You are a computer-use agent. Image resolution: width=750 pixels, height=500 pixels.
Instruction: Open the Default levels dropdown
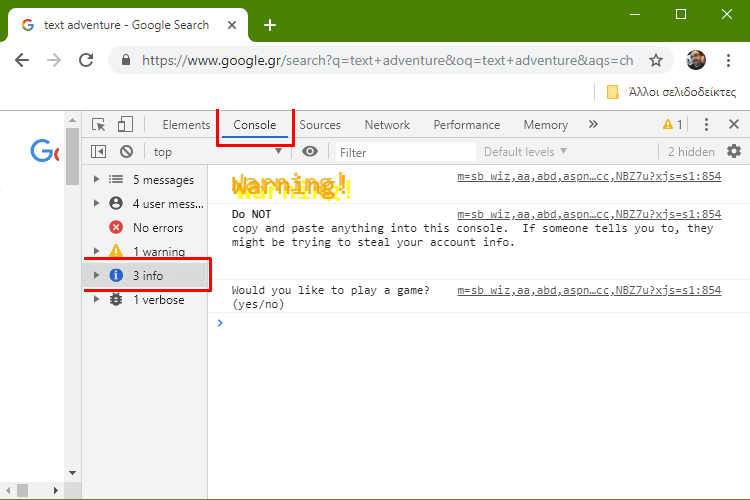pyautogui.click(x=525, y=152)
